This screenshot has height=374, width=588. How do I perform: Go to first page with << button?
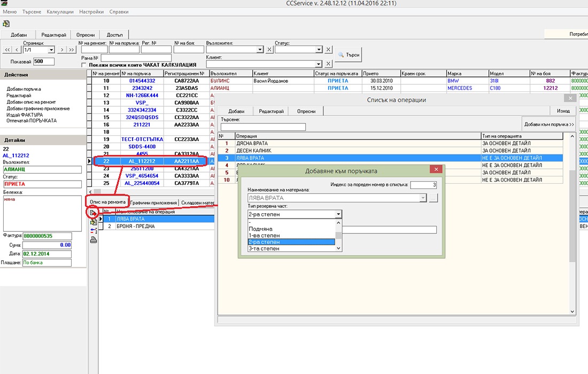pos(7,50)
